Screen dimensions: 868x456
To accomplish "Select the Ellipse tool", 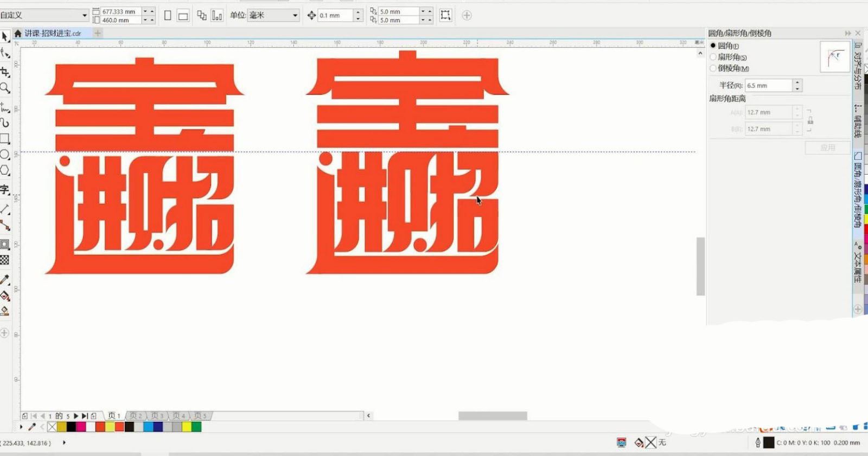I will (x=5, y=155).
